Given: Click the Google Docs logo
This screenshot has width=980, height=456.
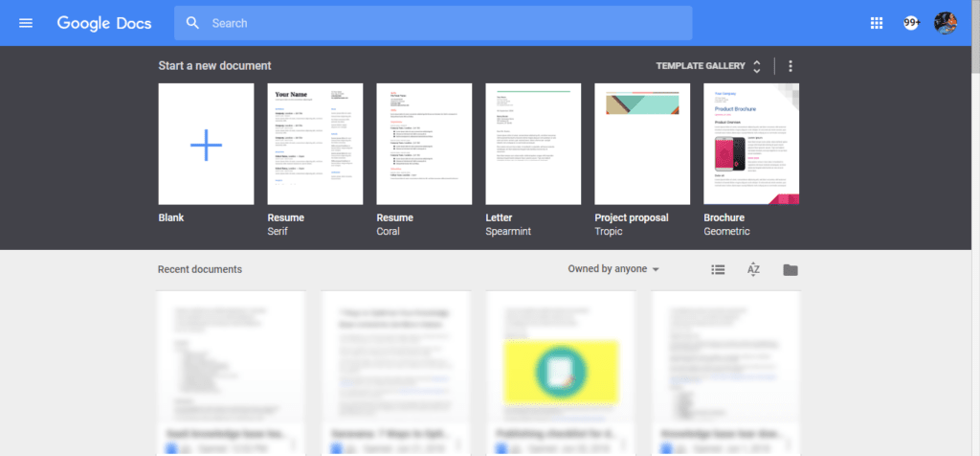Looking at the screenshot, I should 104,23.
